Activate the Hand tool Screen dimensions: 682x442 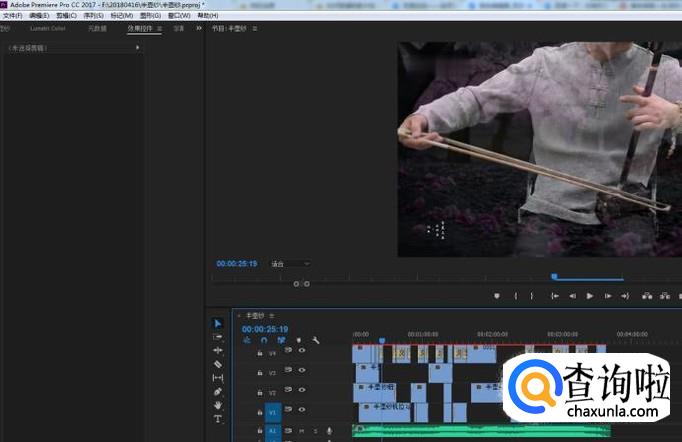click(x=218, y=405)
